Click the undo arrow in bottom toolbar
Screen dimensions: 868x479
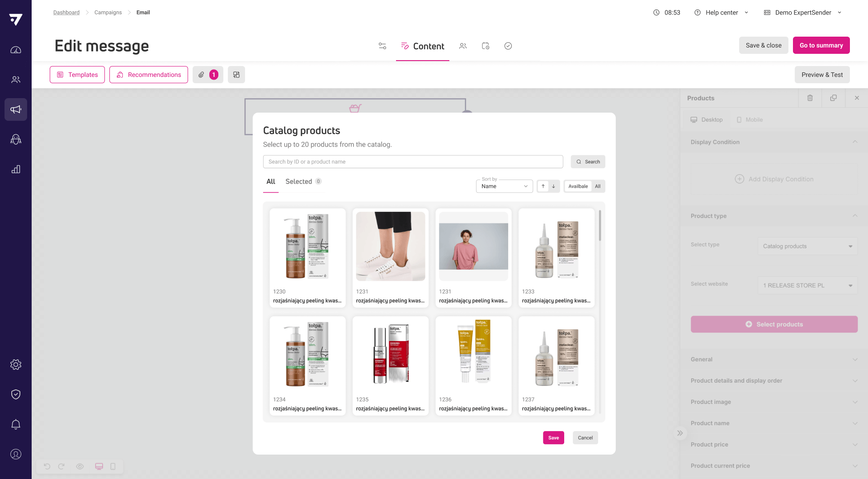coord(47,466)
